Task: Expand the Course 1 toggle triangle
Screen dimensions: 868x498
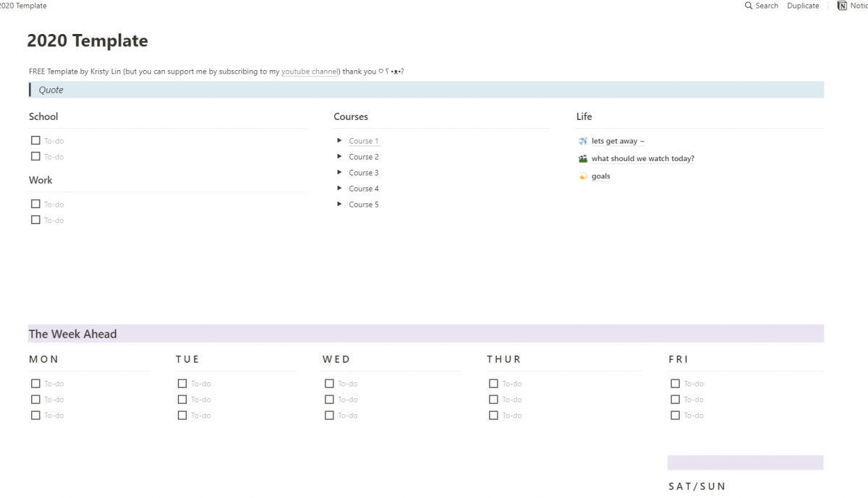Action: [x=339, y=140]
